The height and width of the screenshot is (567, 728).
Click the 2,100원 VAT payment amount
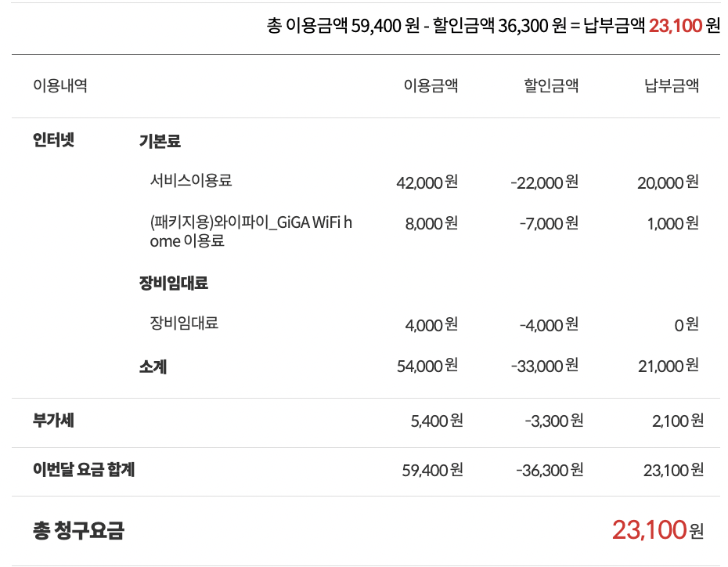click(x=677, y=421)
